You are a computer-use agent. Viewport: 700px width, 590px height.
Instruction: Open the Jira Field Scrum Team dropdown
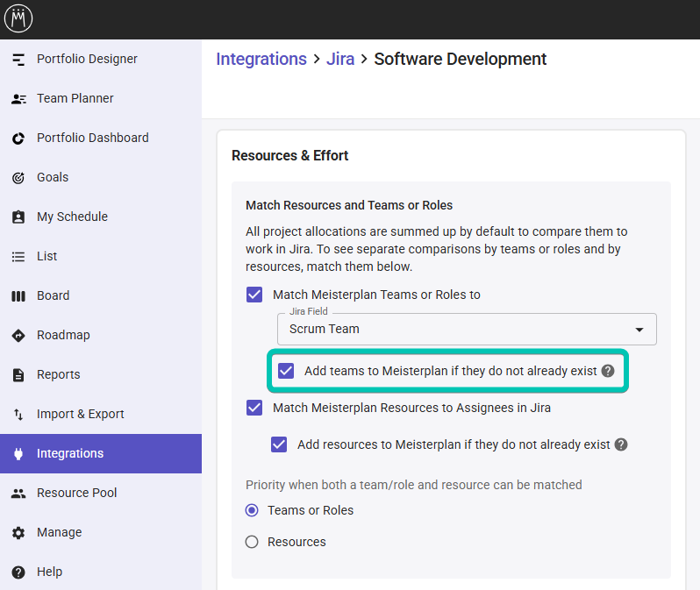coord(467,330)
